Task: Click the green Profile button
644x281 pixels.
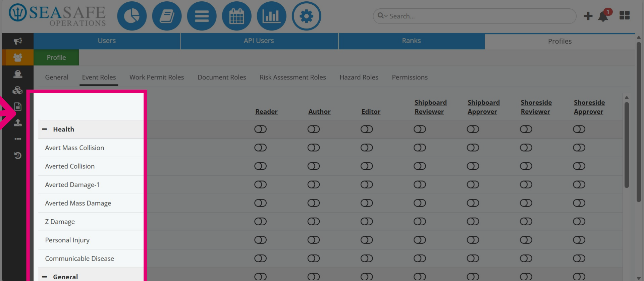Action: tap(56, 57)
